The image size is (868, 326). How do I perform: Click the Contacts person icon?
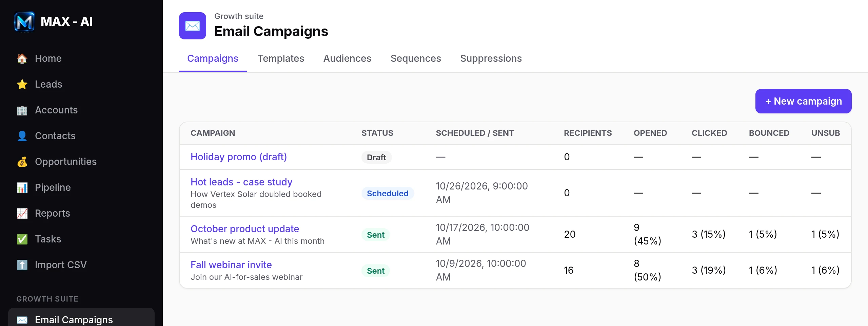(22, 136)
